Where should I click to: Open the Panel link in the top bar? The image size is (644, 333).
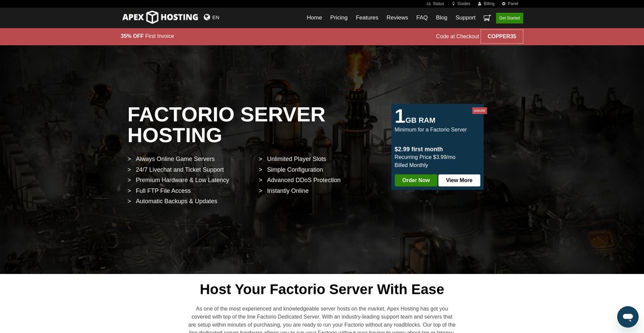point(510,4)
